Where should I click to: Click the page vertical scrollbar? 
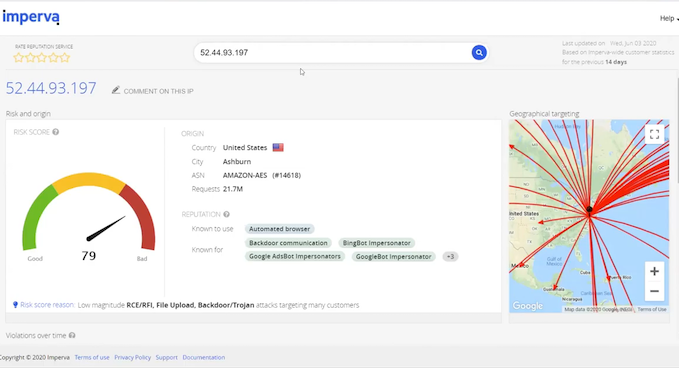(677, 130)
